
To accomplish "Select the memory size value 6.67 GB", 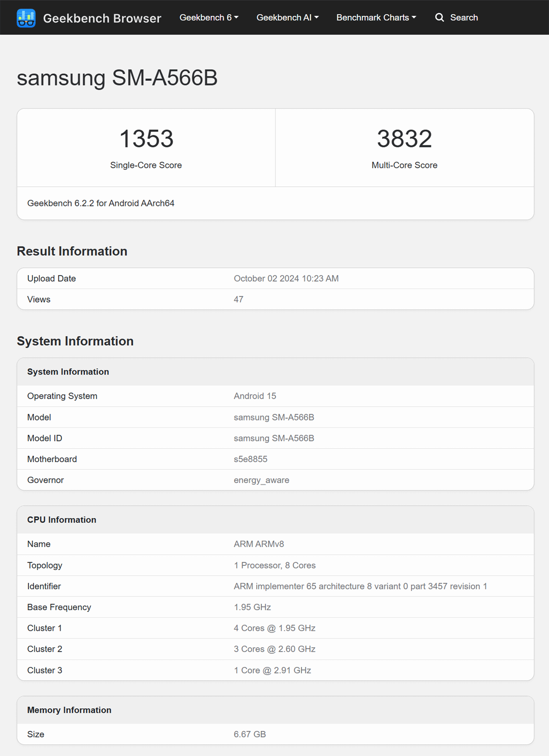I will pyautogui.click(x=250, y=734).
